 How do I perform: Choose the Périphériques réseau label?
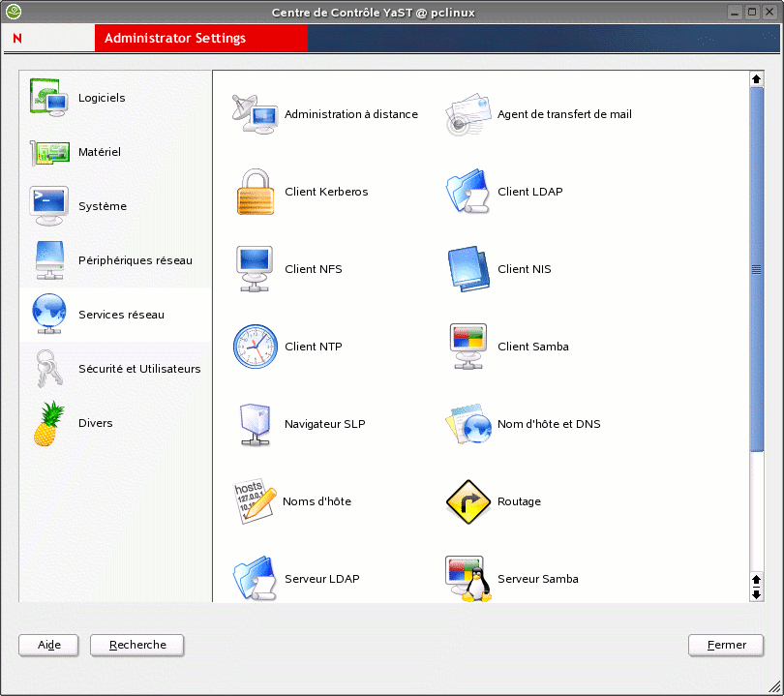(x=135, y=260)
